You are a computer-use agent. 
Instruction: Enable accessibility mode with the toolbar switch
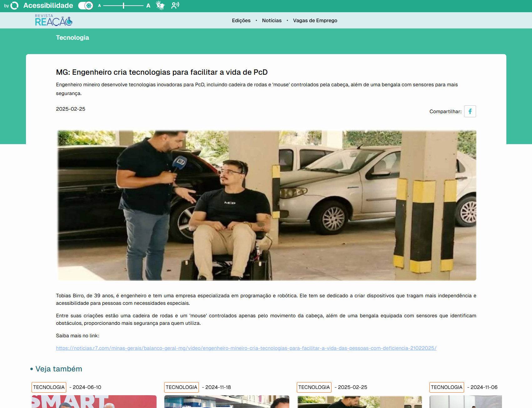pyautogui.click(x=85, y=5)
